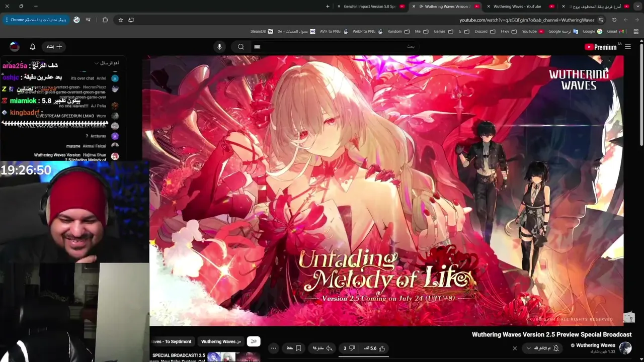
Task: Open the SPECIAL BROADCAST 2.5 recommended thumbnail
Action: click(x=234, y=357)
